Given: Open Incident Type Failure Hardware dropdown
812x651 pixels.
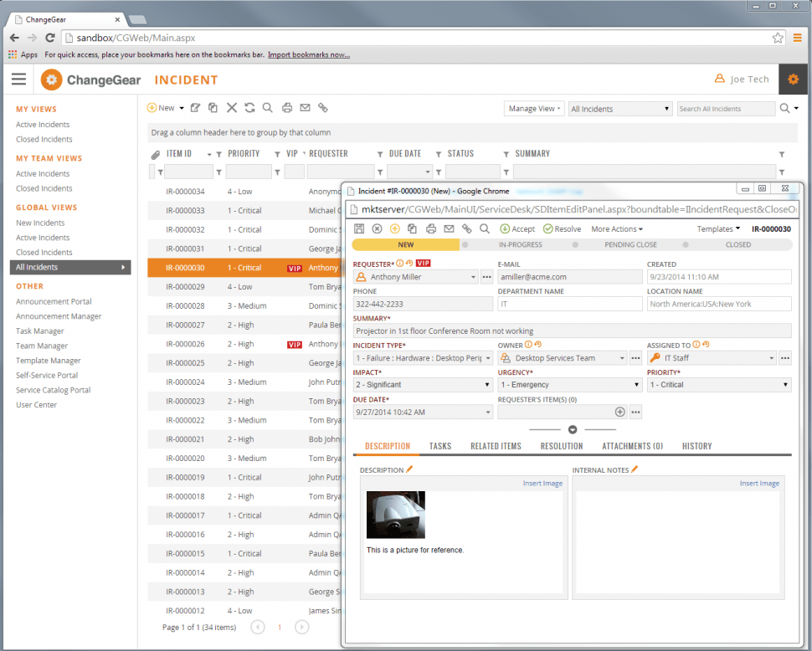Looking at the screenshot, I should (488, 357).
